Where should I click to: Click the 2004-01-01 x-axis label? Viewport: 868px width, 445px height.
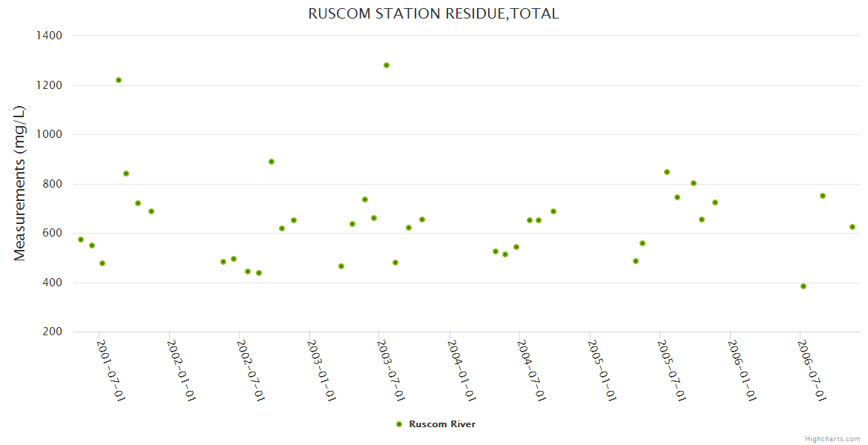(461, 371)
